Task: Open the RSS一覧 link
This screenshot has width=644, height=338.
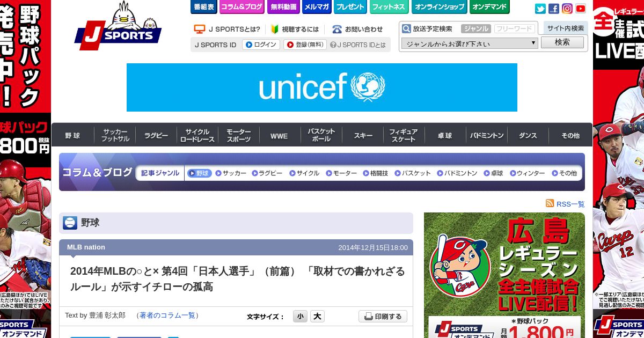Action: click(570, 204)
